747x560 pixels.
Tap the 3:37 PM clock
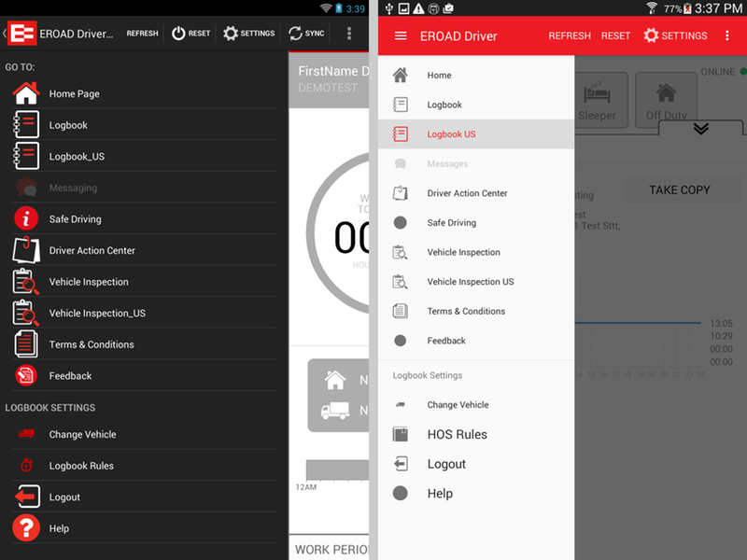pyautogui.click(x=718, y=8)
